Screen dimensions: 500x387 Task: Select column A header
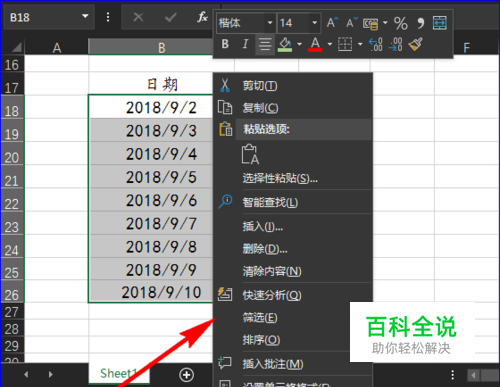click(x=57, y=48)
